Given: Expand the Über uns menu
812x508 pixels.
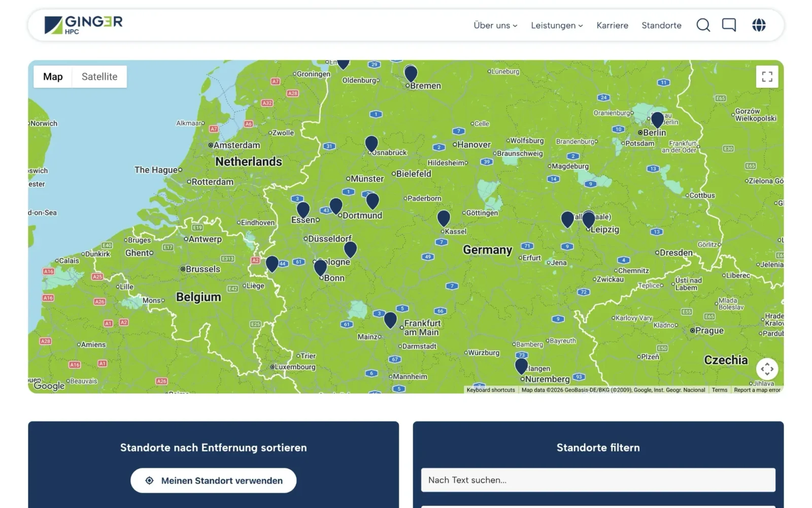Looking at the screenshot, I should pyautogui.click(x=495, y=25).
